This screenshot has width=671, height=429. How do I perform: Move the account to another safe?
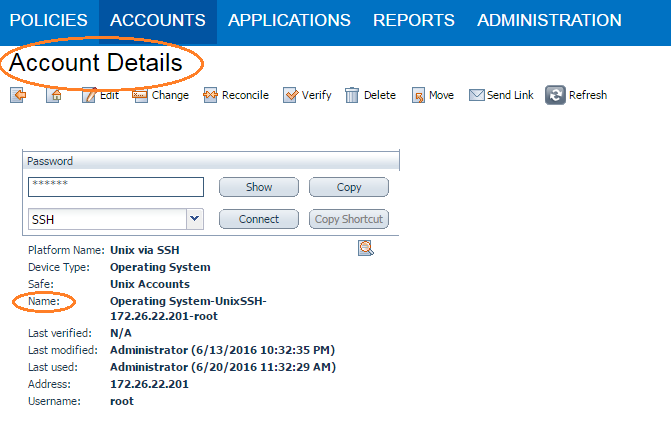[x=418, y=95]
